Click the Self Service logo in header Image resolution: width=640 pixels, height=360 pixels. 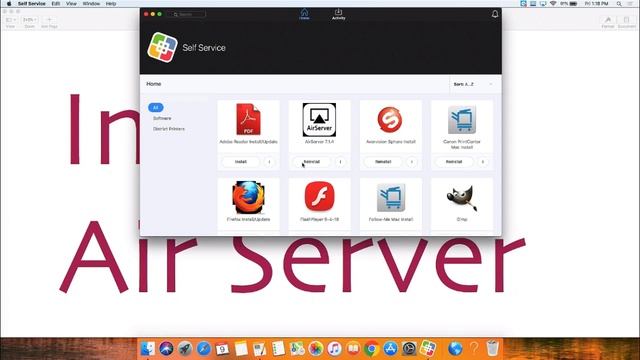pos(162,47)
